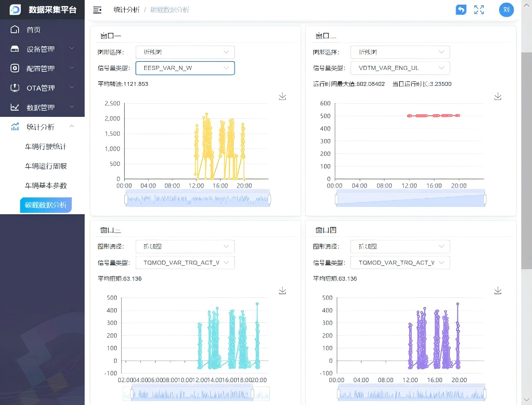
Task: Go to 首页 in sidebar
Action: (34, 30)
